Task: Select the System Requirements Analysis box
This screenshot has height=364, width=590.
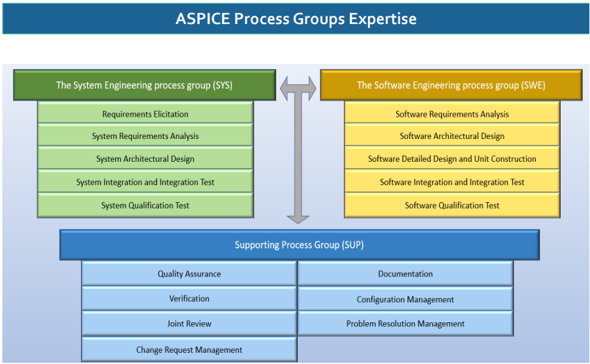Action: click(x=146, y=136)
